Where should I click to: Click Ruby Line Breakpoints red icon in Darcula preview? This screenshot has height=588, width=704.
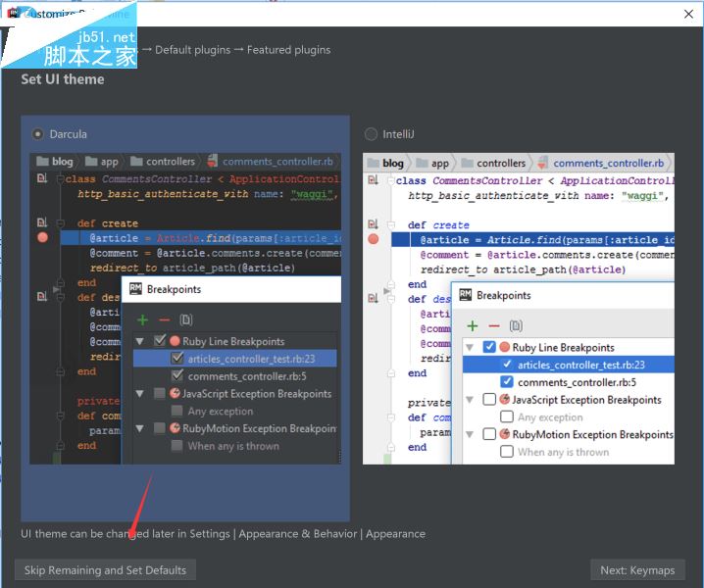coord(175,341)
